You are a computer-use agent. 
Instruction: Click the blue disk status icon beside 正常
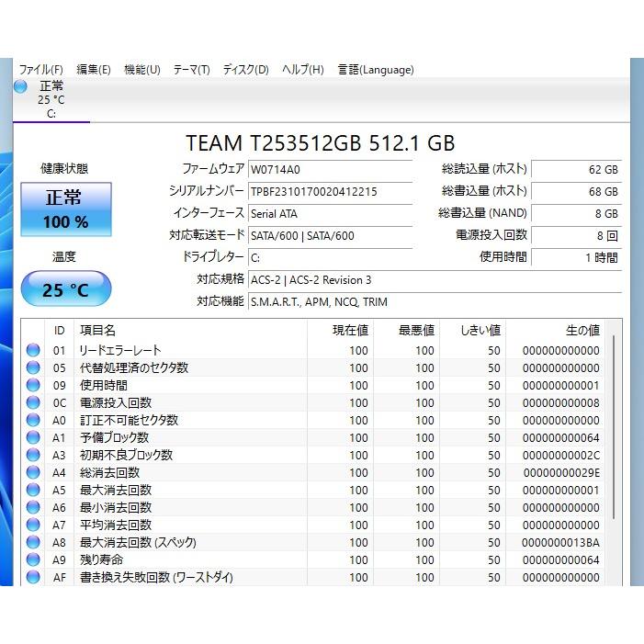pyautogui.click(x=20, y=86)
